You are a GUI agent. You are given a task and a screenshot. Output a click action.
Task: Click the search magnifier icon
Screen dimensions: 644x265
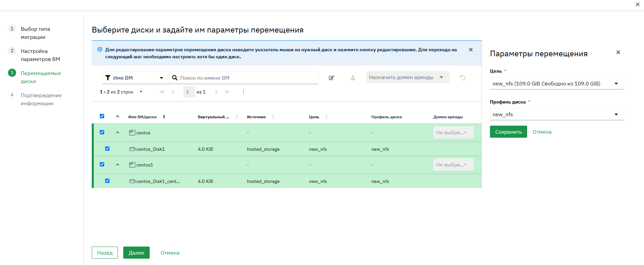175,78
